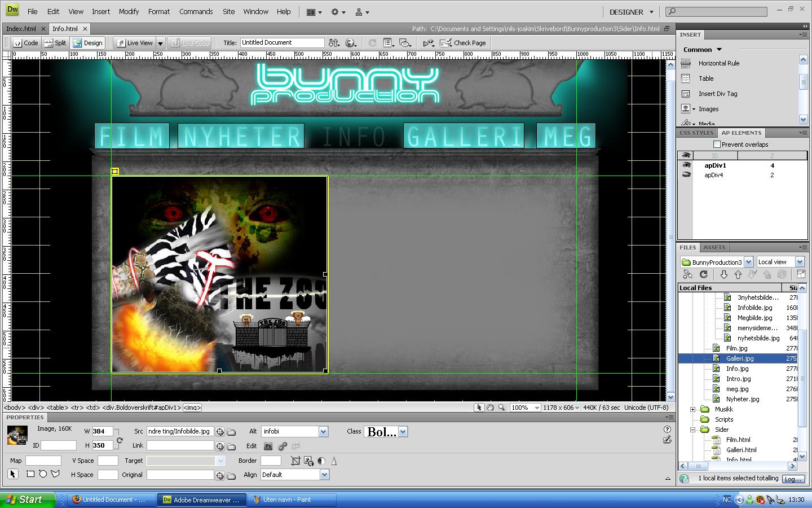Image resolution: width=812 pixels, height=508 pixels.
Task: Expand Files panel to show local and remote
Action: [x=801, y=274]
